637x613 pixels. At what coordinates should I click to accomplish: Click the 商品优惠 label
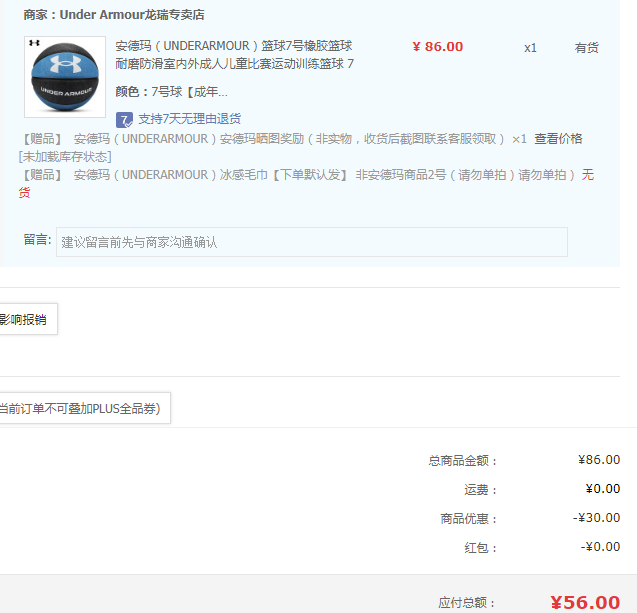[x=468, y=519]
